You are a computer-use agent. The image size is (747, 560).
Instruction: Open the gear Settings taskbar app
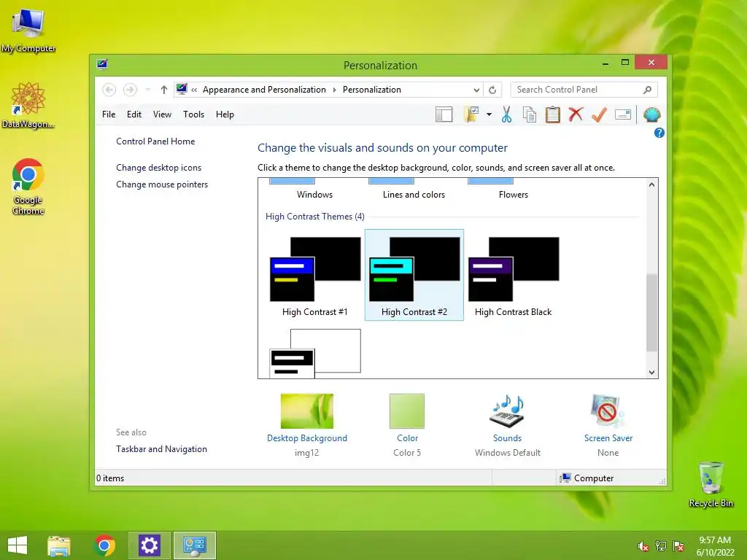(149, 545)
